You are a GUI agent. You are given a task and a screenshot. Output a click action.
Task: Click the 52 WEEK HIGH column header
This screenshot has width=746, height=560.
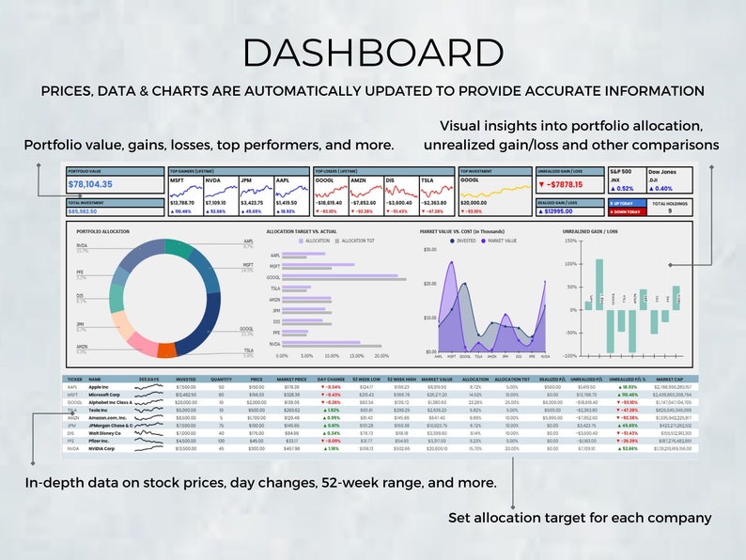tap(401, 380)
